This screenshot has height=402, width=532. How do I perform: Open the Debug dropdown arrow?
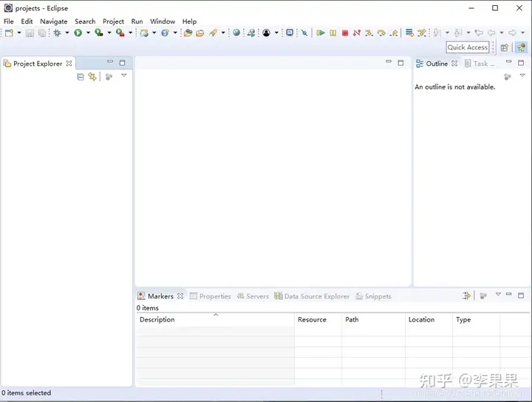click(x=67, y=33)
